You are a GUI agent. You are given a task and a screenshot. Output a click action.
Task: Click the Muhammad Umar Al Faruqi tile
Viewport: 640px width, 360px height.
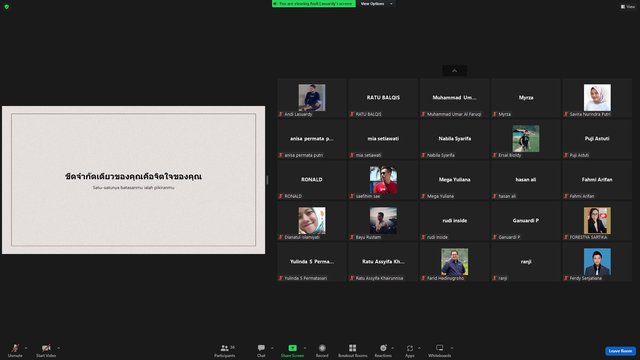click(454, 98)
